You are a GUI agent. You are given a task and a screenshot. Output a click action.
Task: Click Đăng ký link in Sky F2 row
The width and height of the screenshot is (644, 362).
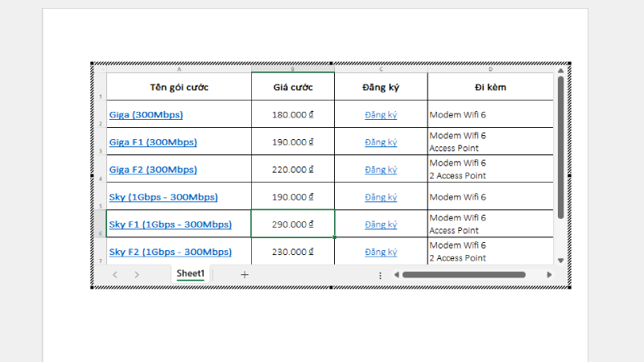tap(381, 252)
